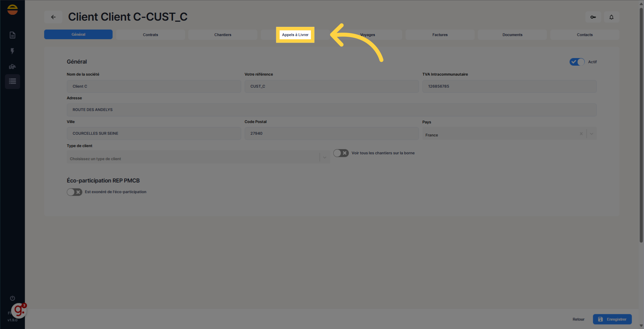Switch to the Factures tab

click(440, 35)
